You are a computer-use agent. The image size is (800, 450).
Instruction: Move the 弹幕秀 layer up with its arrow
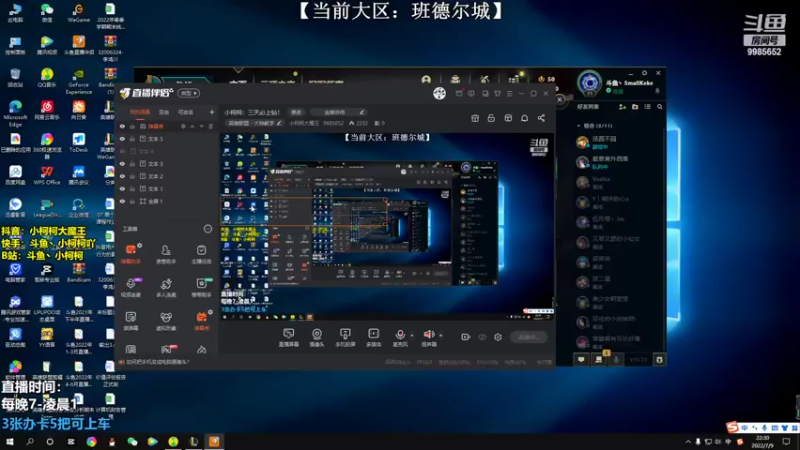point(192,126)
